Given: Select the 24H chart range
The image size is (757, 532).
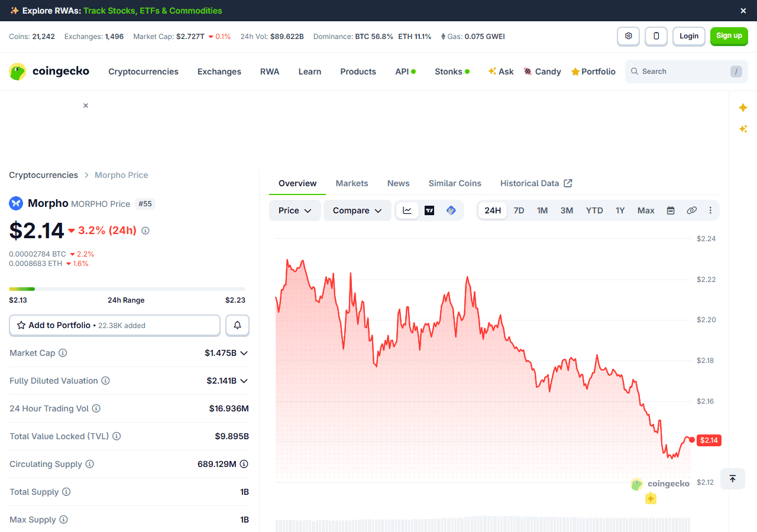Looking at the screenshot, I should (x=493, y=210).
